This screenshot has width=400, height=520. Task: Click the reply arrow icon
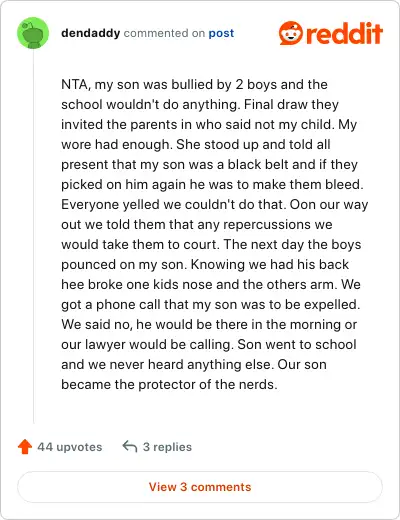(130, 446)
